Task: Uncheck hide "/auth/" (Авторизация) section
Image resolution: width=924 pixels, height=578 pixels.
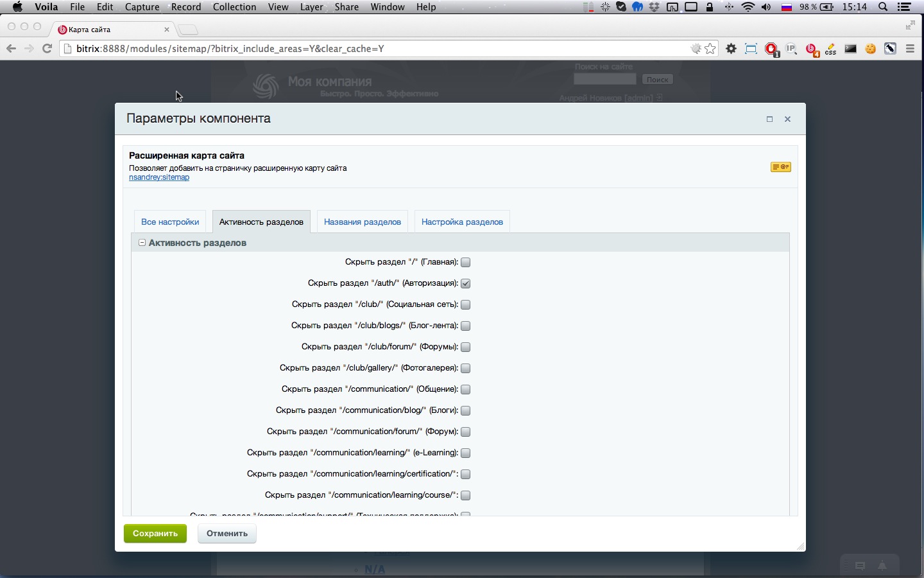Action: click(466, 283)
